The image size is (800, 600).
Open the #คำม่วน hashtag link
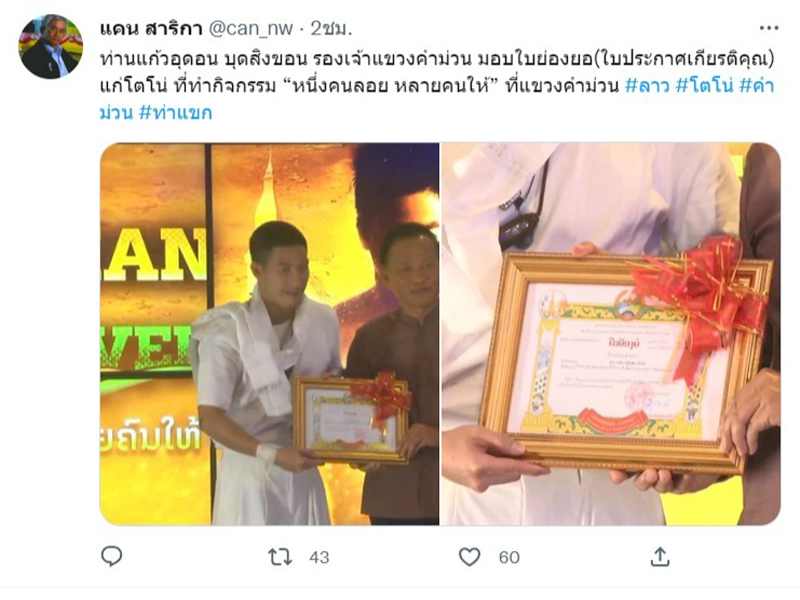click(757, 85)
